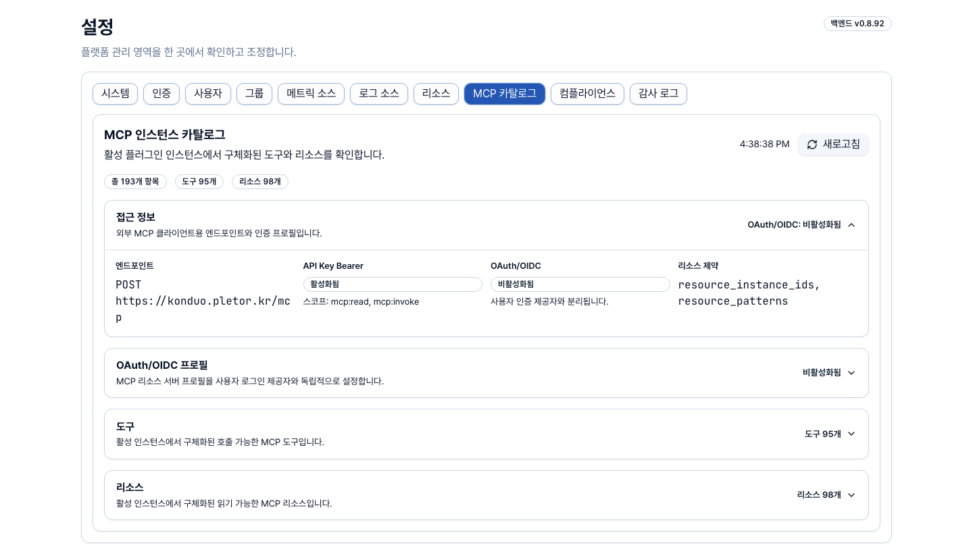Select the 사용자 tab
This screenshot has height=560, width=973.
coord(208,94)
